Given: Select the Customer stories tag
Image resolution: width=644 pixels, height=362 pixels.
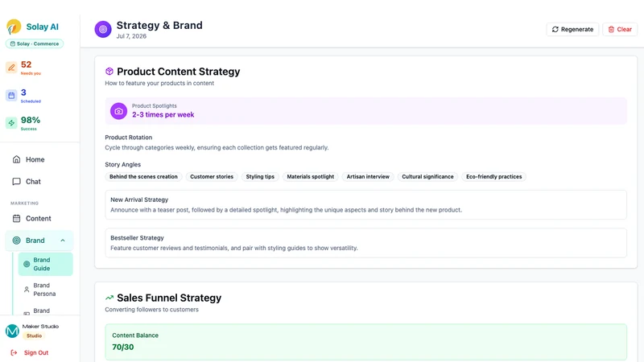Looking at the screenshot, I should [212, 176].
